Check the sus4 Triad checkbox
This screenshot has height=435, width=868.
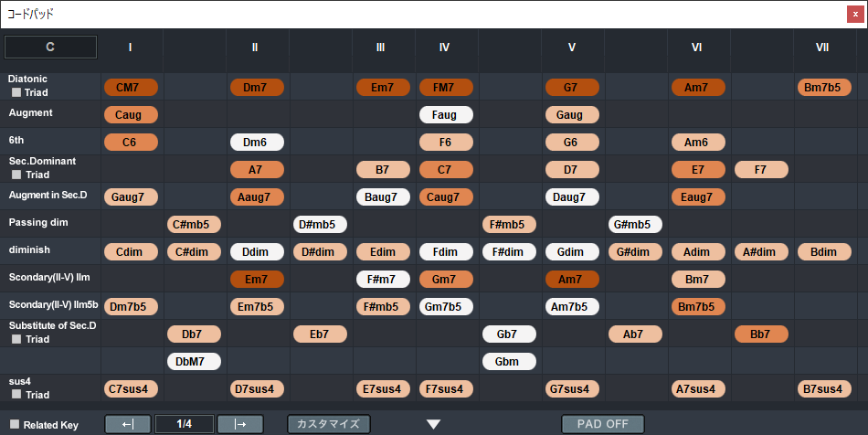[x=16, y=394]
